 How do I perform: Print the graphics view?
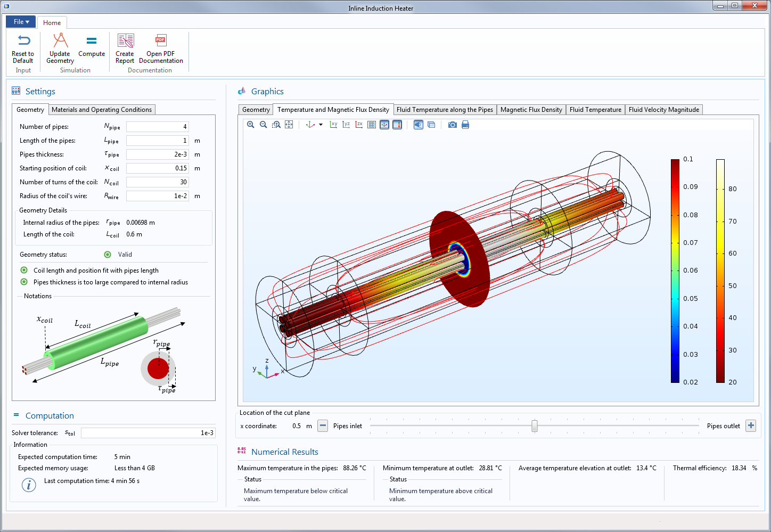465,125
